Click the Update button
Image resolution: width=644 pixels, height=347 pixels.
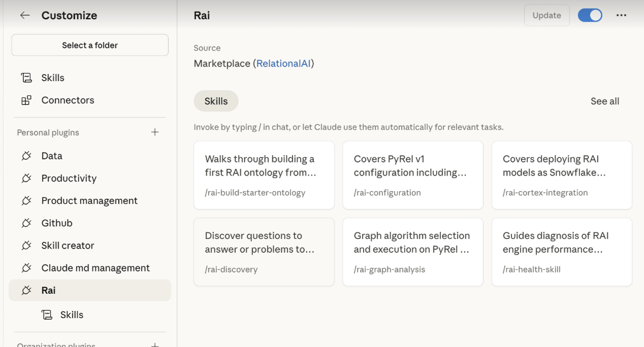(546, 15)
